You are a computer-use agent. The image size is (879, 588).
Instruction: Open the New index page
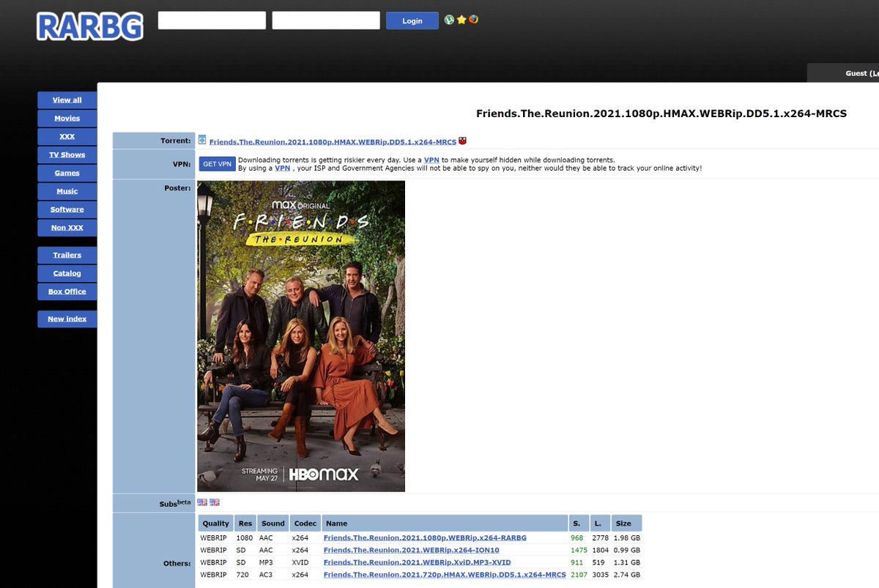click(x=67, y=319)
